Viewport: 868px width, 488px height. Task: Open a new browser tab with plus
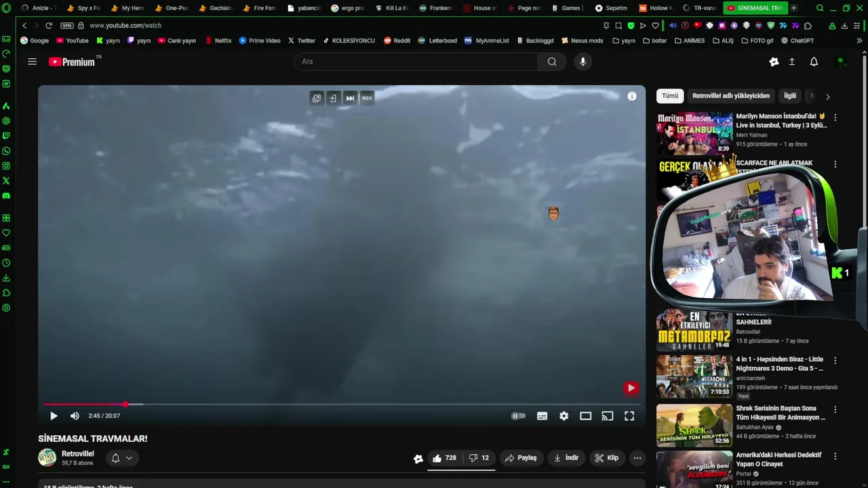793,8
